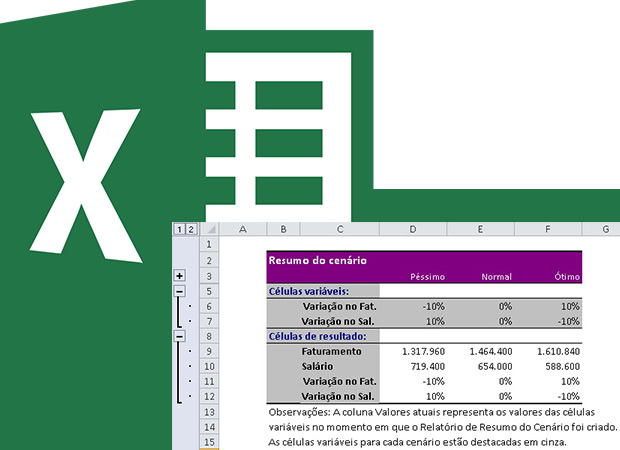This screenshot has height=450, width=620.
Task: Click the select-all corner triangle
Action: point(210,229)
